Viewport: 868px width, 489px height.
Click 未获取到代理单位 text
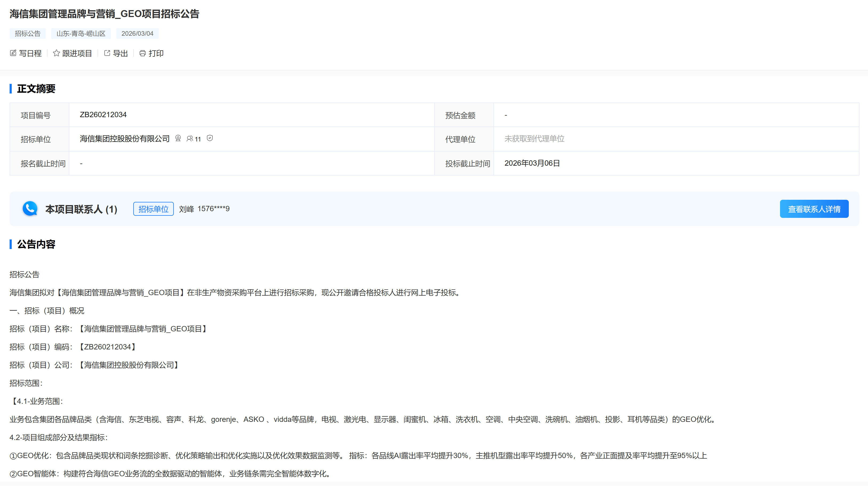535,139
